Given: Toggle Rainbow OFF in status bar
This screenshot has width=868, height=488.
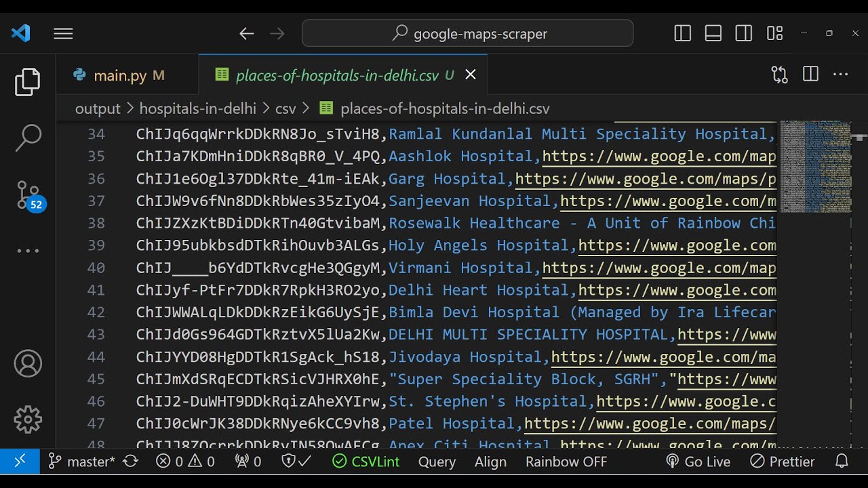Looking at the screenshot, I should pos(566,462).
